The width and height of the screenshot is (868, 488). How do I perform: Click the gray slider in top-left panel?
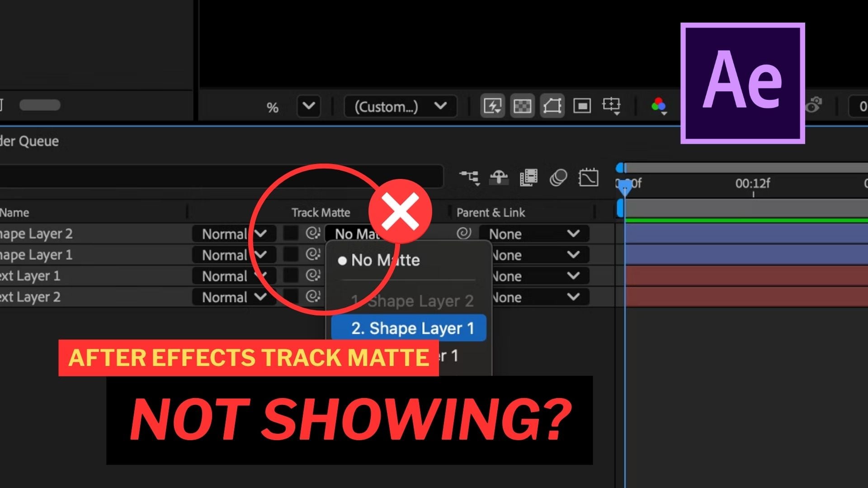point(40,105)
